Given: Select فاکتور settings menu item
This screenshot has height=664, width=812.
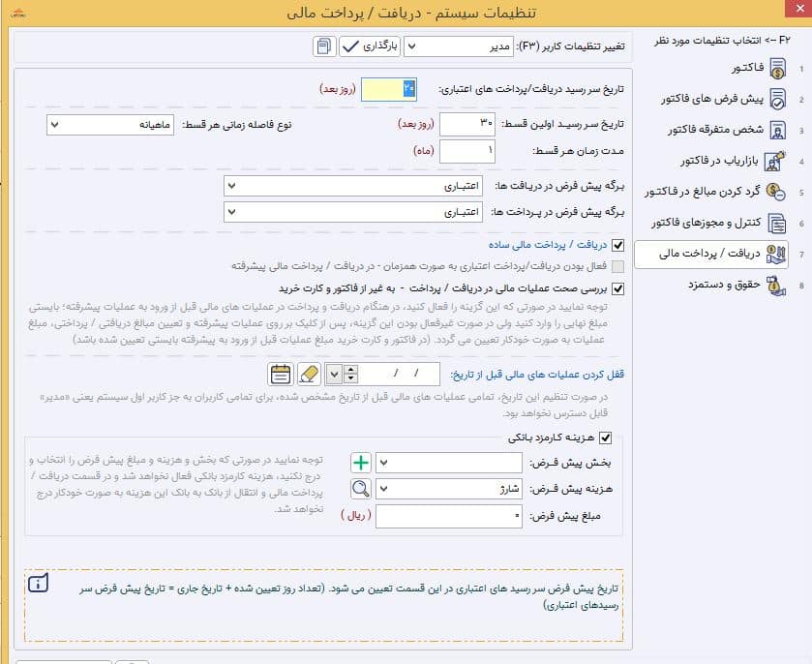Looking at the screenshot, I should pyautogui.click(x=748, y=68).
